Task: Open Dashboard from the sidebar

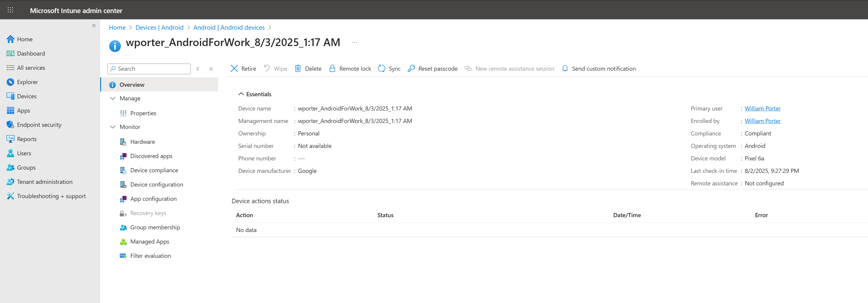Action: [31, 53]
